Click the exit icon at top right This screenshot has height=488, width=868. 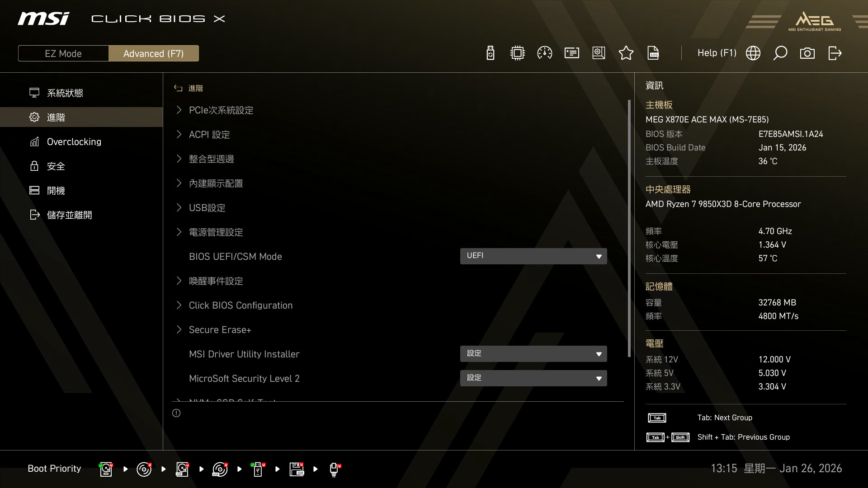[x=835, y=53]
